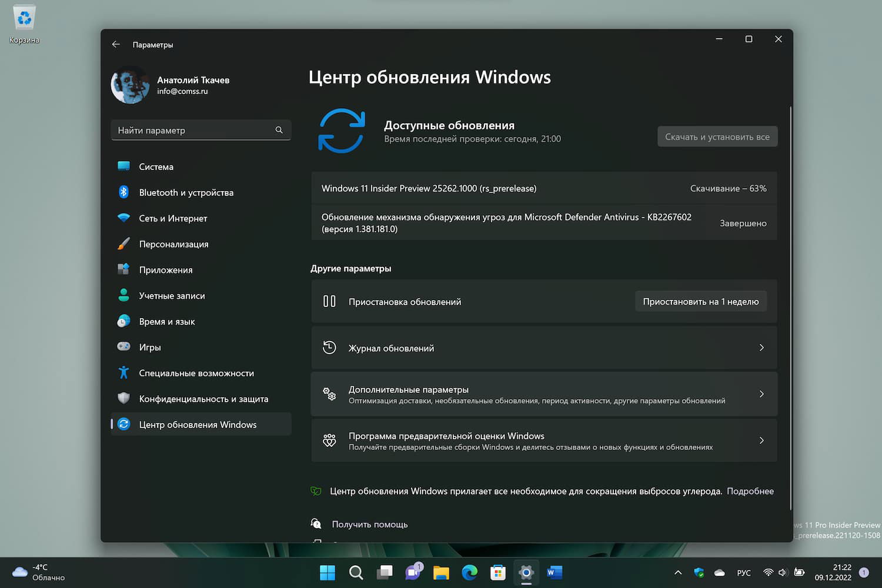This screenshot has height=588, width=882.
Task: Click the Найти параметр search field
Action: pos(194,130)
